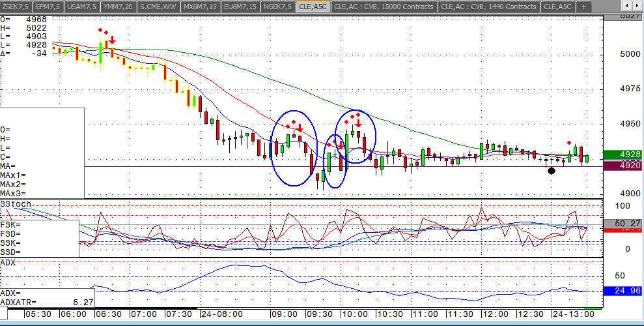Select the USAM7,5 chart tab

83,7
